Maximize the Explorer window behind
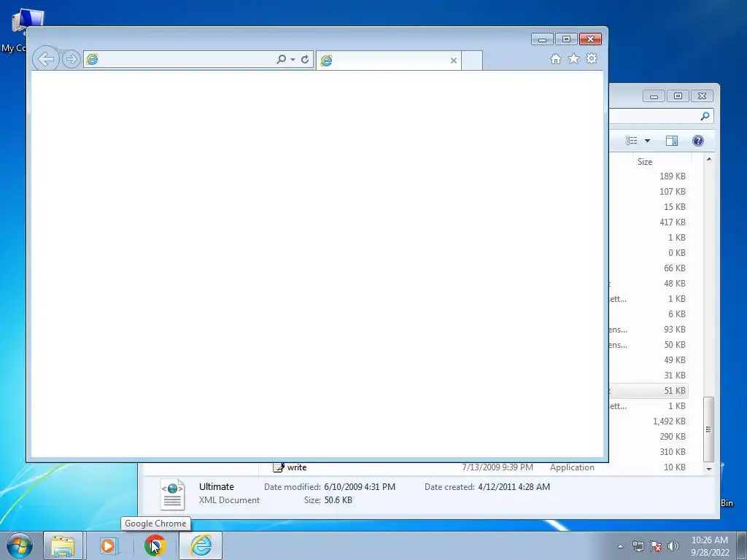The image size is (747, 560). (678, 96)
